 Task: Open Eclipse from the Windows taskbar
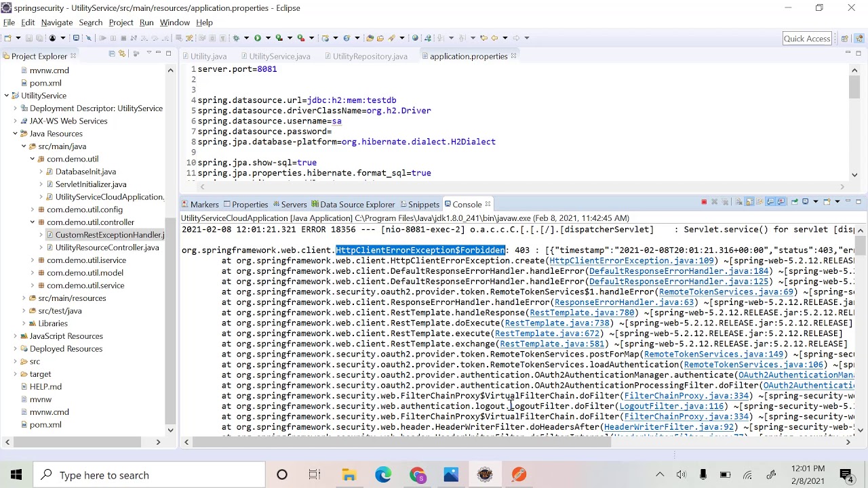coord(485,475)
